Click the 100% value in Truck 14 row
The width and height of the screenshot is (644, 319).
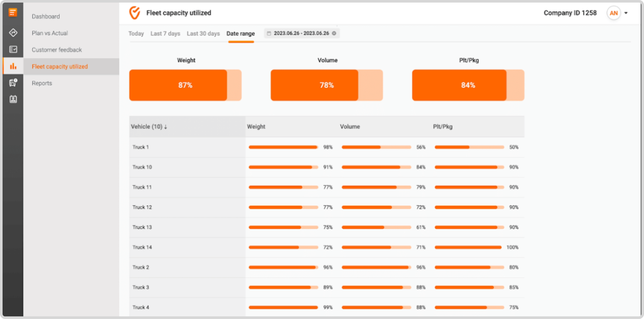pos(513,247)
